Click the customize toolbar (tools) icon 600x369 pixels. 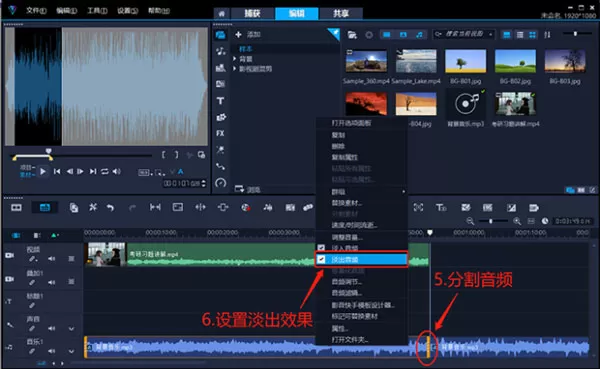[x=93, y=207]
